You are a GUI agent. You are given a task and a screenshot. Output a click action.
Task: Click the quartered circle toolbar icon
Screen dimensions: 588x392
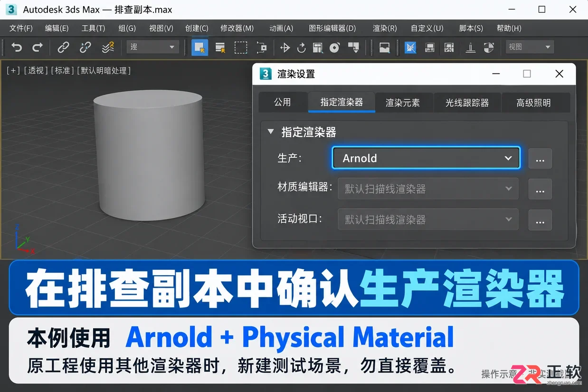click(489, 47)
